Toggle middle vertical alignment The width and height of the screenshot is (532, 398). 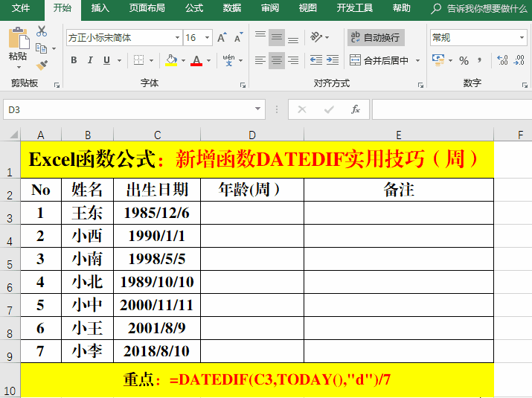coord(277,37)
